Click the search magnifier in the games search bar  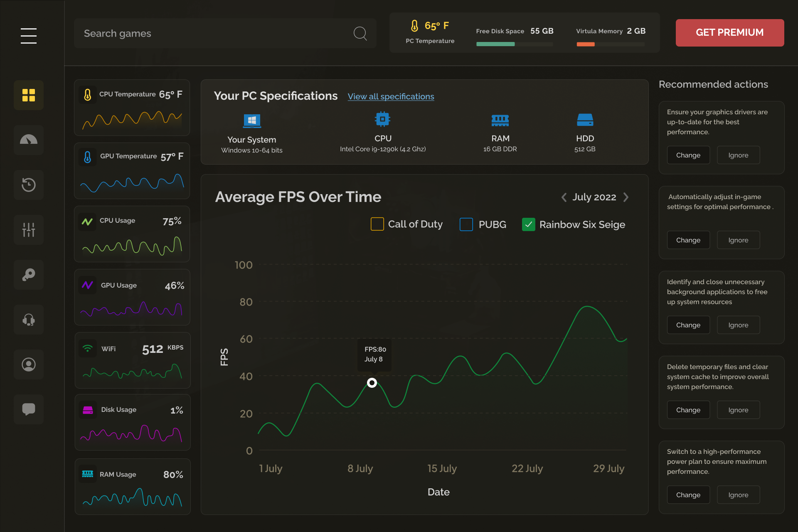(360, 33)
